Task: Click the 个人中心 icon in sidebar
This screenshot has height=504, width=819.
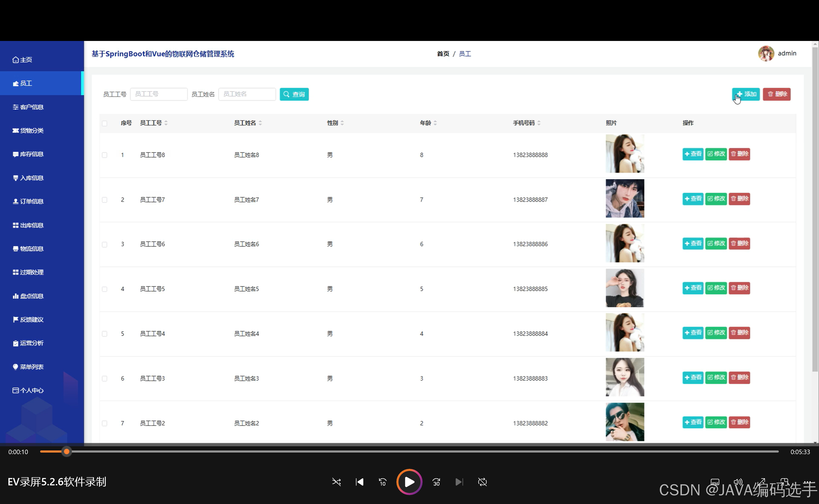Action: pyautogui.click(x=15, y=390)
